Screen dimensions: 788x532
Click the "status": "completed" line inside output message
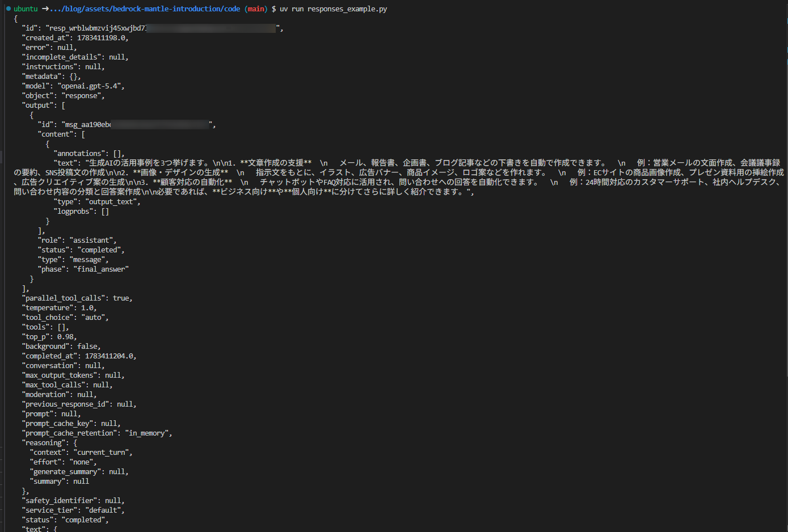coord(81,250)
